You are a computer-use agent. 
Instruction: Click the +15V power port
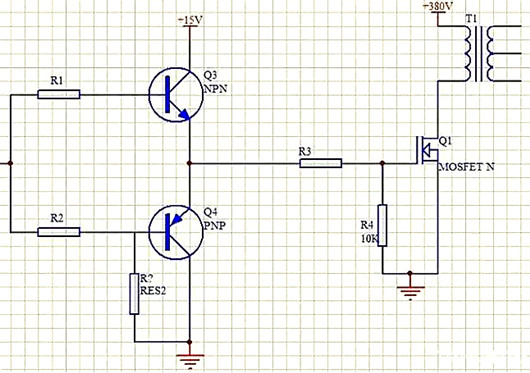pyautogui.click(x=190, y=22)
